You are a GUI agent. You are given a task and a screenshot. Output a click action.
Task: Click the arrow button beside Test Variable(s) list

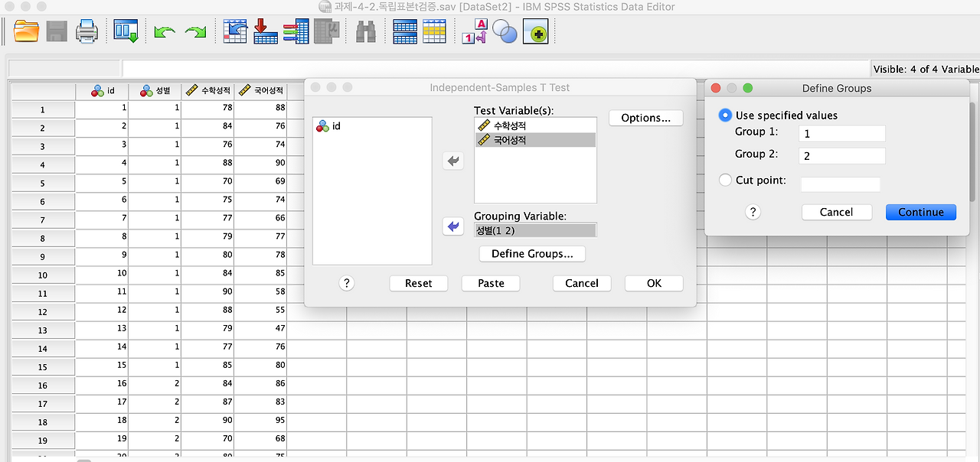pyautogui.click(x=454, y=161)
